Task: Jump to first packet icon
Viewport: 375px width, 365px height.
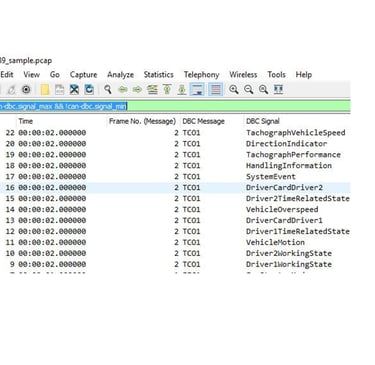Action: click(x=167, y=89)
